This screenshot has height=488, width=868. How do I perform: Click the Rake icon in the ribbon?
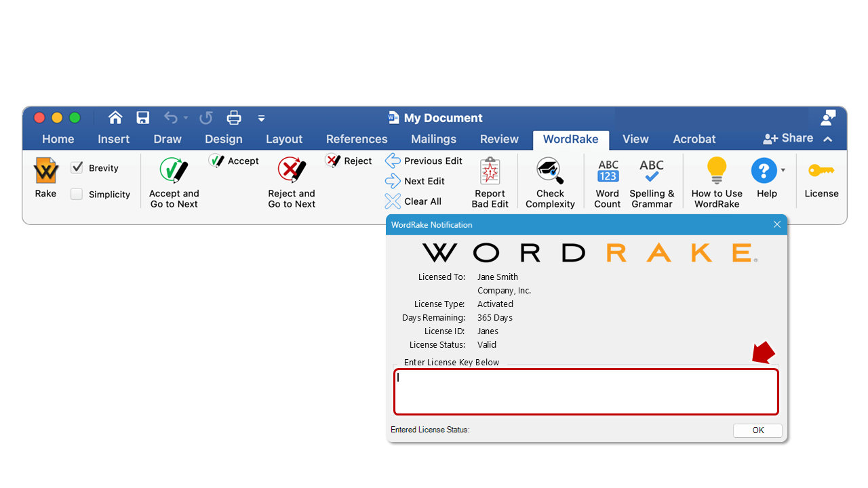45,171
